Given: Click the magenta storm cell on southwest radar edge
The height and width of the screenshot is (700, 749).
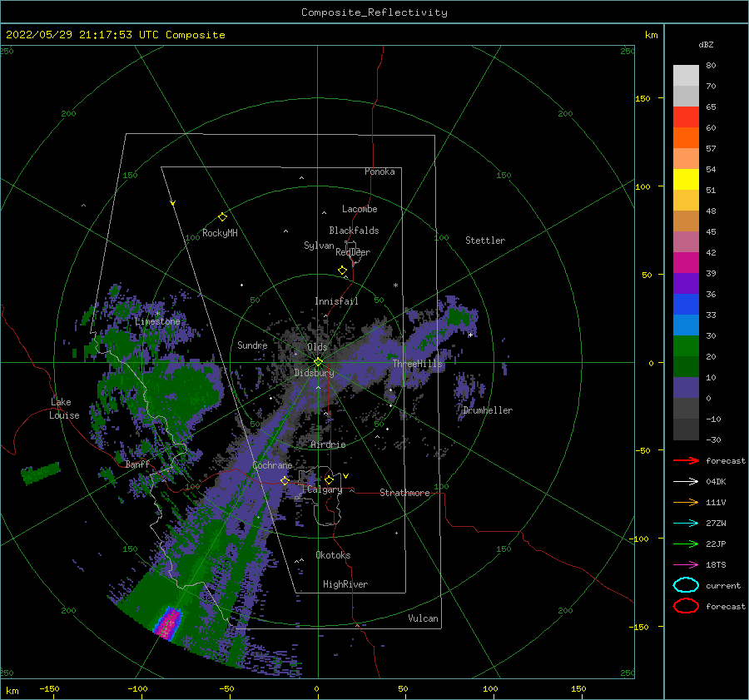Looking at the screenshot, I should [167, 623].
